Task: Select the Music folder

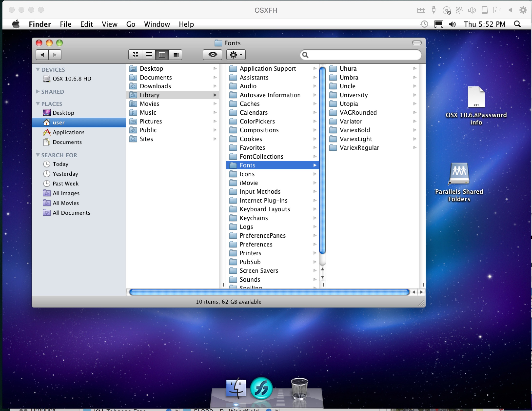Action: point(173,113)
